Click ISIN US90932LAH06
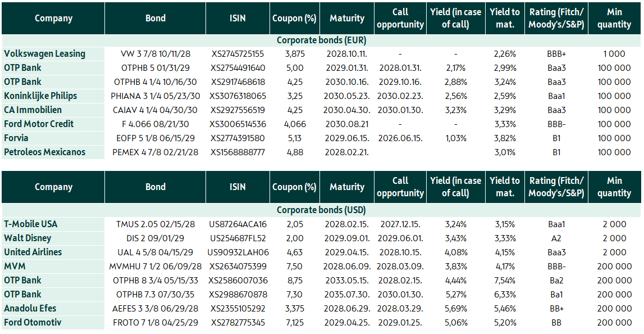Image resolution: width=644 pixels, height=334 pixels. (x=238, y=252)
